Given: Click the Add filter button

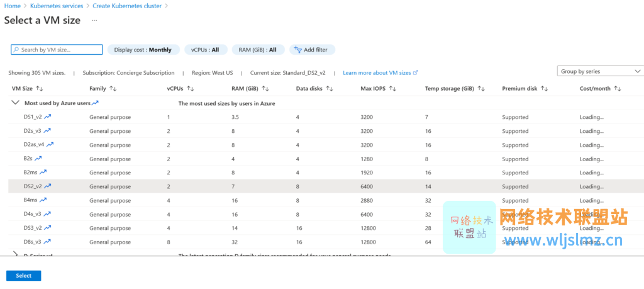Looking at the screenshot, I should tap(312, 50).
